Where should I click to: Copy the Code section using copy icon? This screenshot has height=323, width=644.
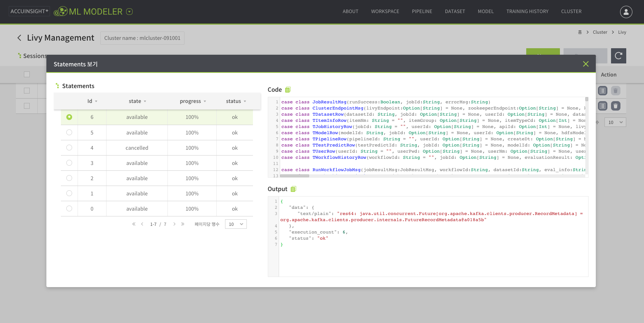[288, 90]
